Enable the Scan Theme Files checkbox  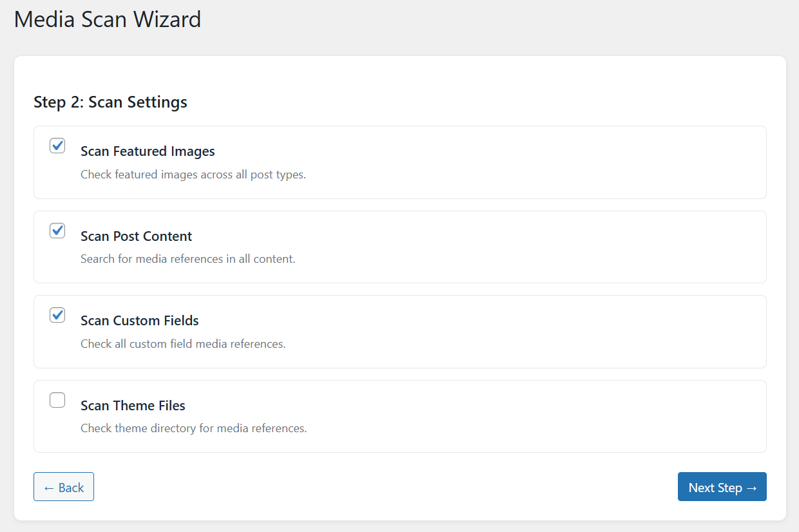(57, 400)
